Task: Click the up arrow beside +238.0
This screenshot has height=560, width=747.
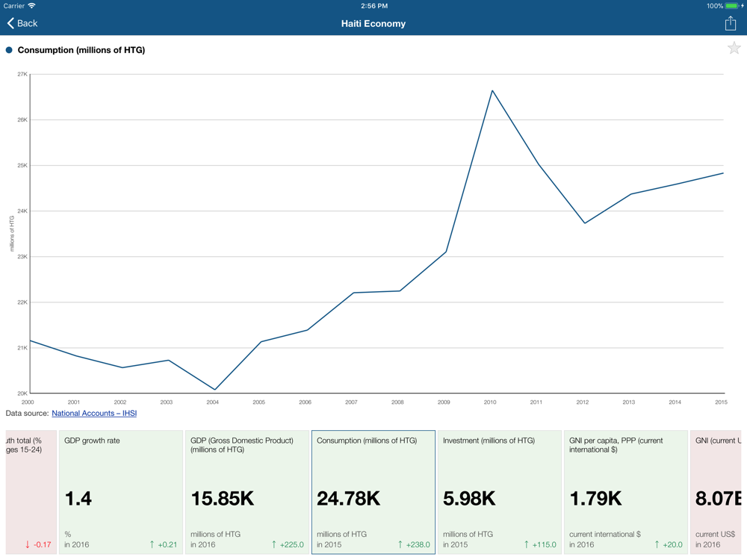Action: click(400, 544)
